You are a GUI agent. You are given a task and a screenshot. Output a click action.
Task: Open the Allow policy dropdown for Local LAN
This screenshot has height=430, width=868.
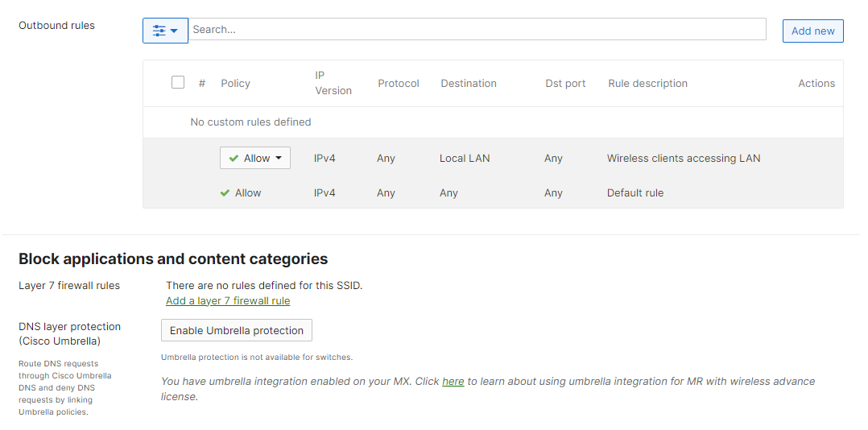tap(255, 159)
